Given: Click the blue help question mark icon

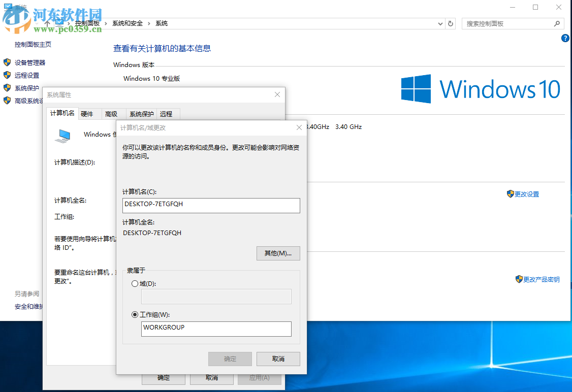Looking at the screenshot, I should pos(565,38).
